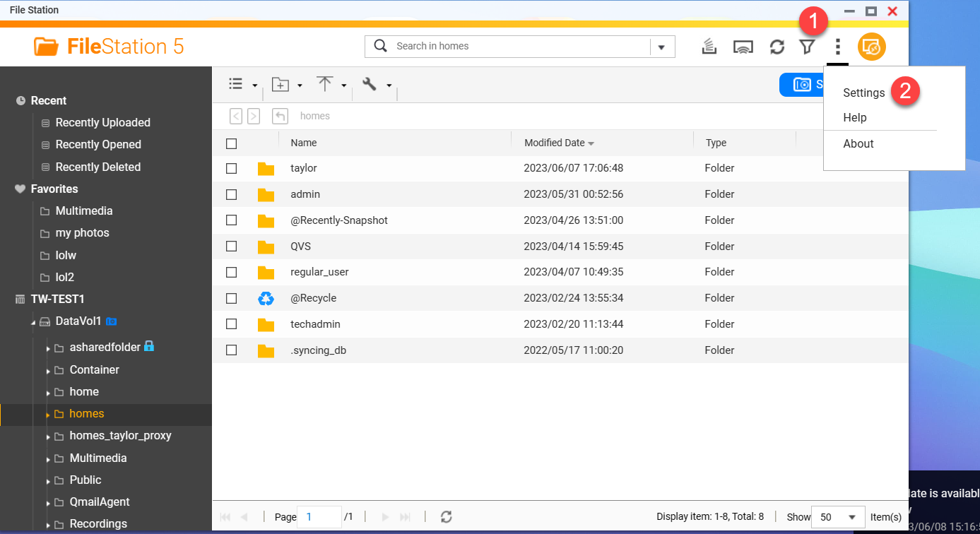Select the checkbox for @Recycle
Image resolution: width=980 pixels, height=534 pixels.
coord(231,297)
